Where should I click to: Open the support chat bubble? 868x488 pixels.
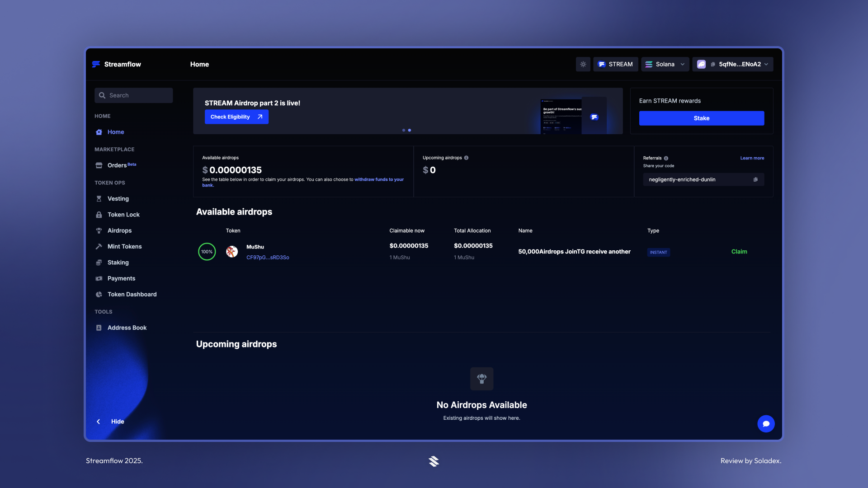point(766,424)
